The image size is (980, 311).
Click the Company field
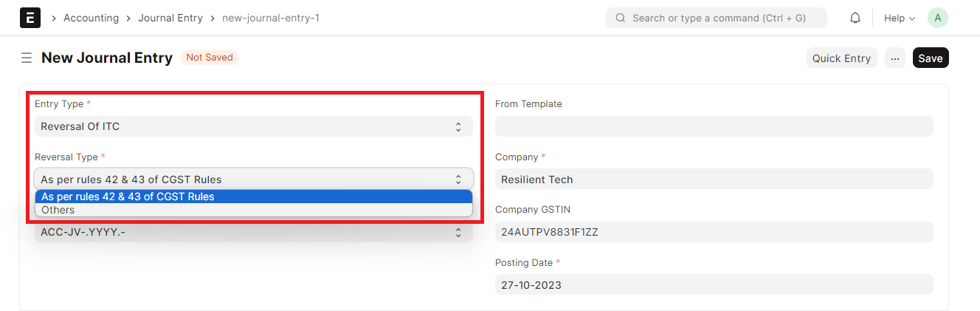pos(714,180)
